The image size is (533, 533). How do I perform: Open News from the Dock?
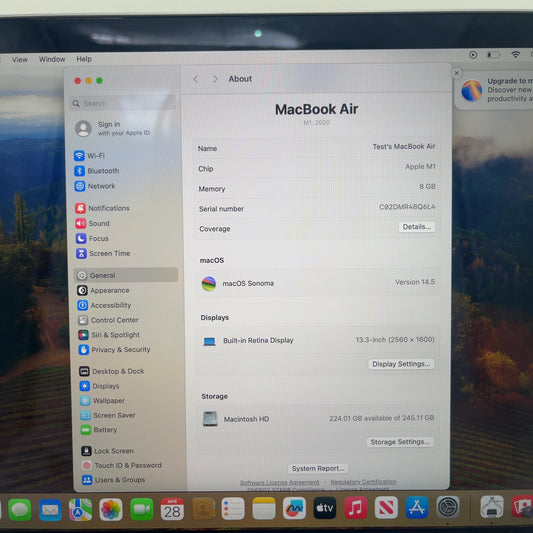386,508
